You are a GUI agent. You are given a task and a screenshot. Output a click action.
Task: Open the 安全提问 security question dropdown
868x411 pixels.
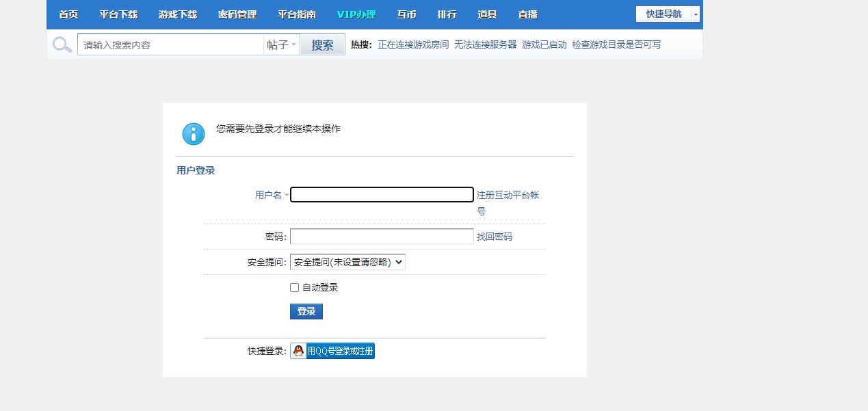coord(347,261)
